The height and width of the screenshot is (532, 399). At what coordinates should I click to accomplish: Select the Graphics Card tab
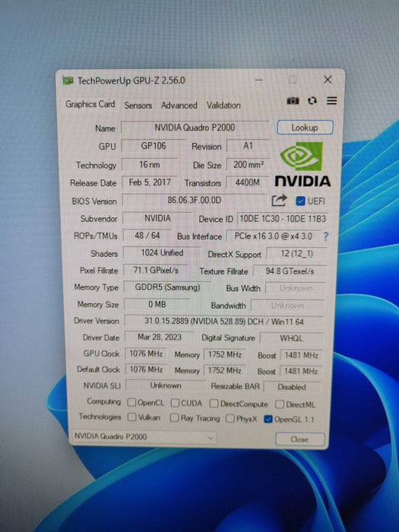(x=90, y=104)
